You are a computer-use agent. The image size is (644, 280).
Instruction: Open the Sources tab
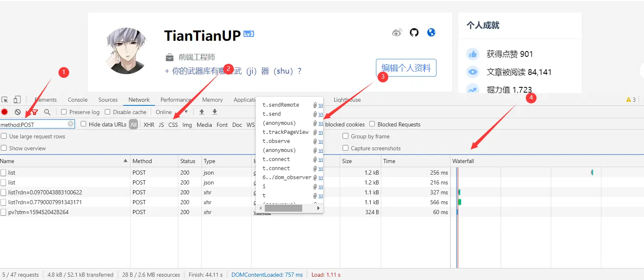point(108,100)
